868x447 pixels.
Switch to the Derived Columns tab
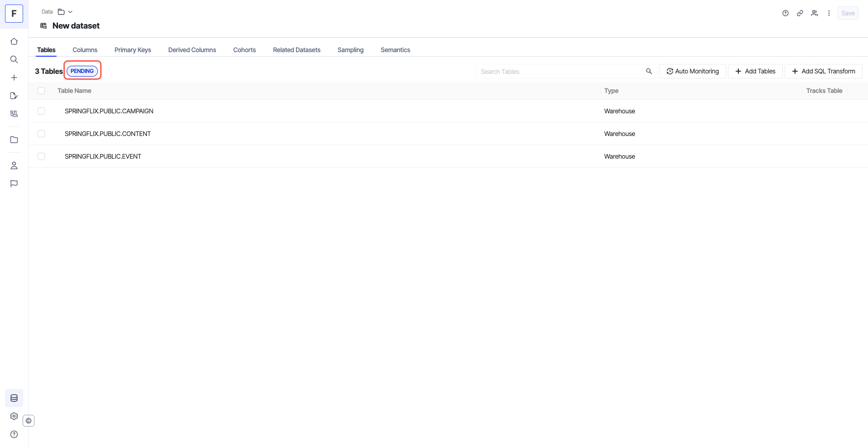pyautogui.click(x=192, y=50)
